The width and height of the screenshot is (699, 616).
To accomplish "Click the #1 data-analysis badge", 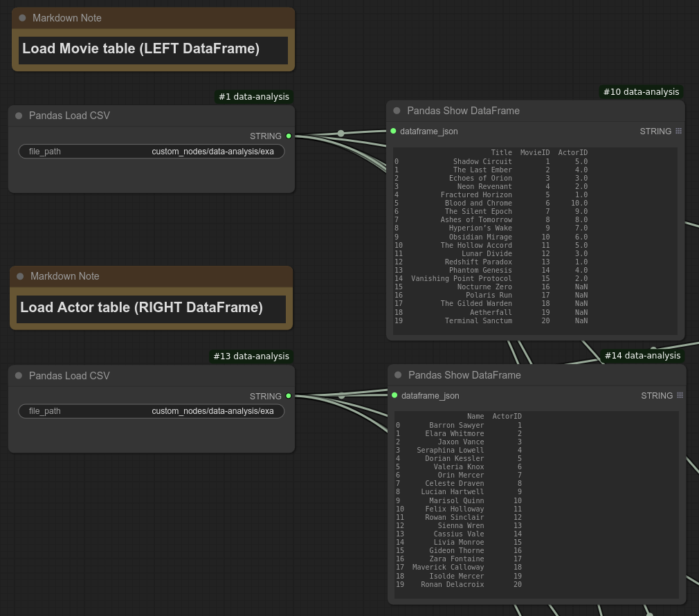I will [x=254, y=97].
